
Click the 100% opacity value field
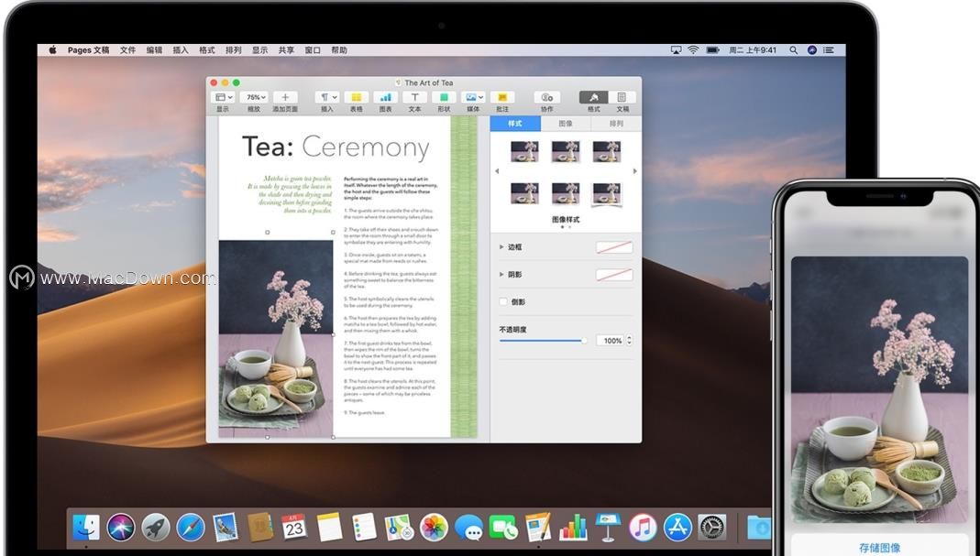pyautogui.click(x=611, y=341)
